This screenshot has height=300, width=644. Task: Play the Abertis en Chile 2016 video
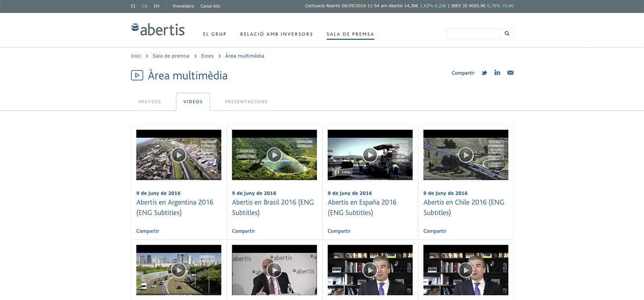[x=466, y=155]
